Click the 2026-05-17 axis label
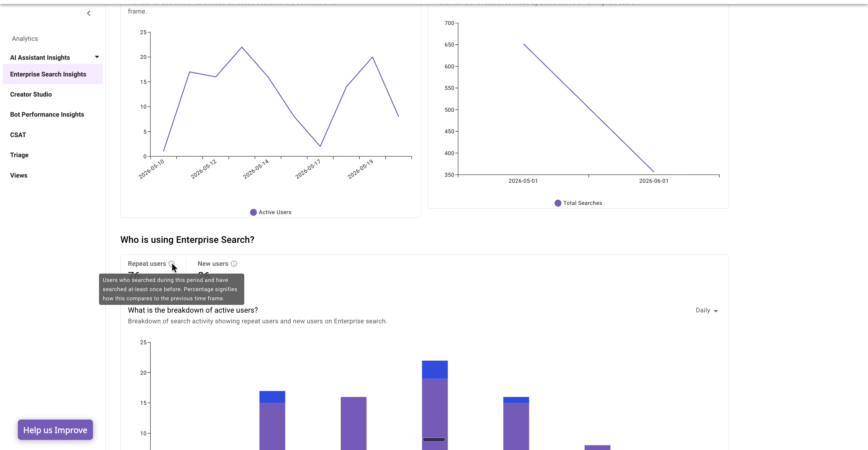 pyautogui.click(x=308, y=169)
